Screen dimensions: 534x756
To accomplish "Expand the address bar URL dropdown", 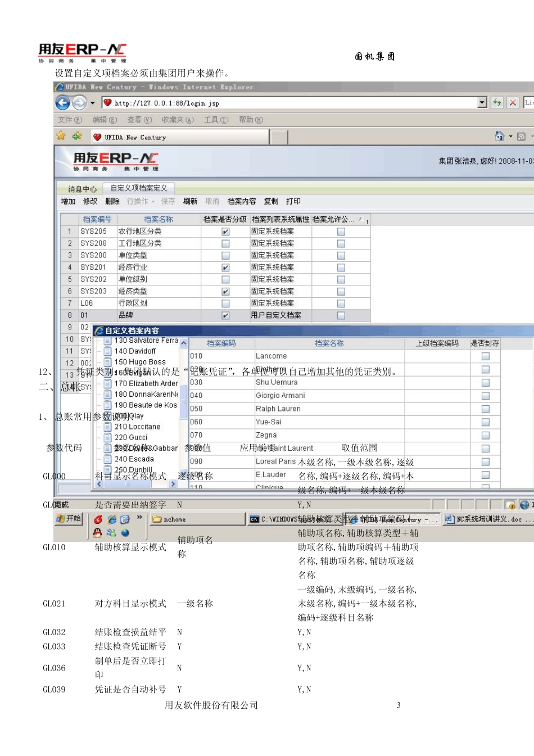I will coord(482,102).
